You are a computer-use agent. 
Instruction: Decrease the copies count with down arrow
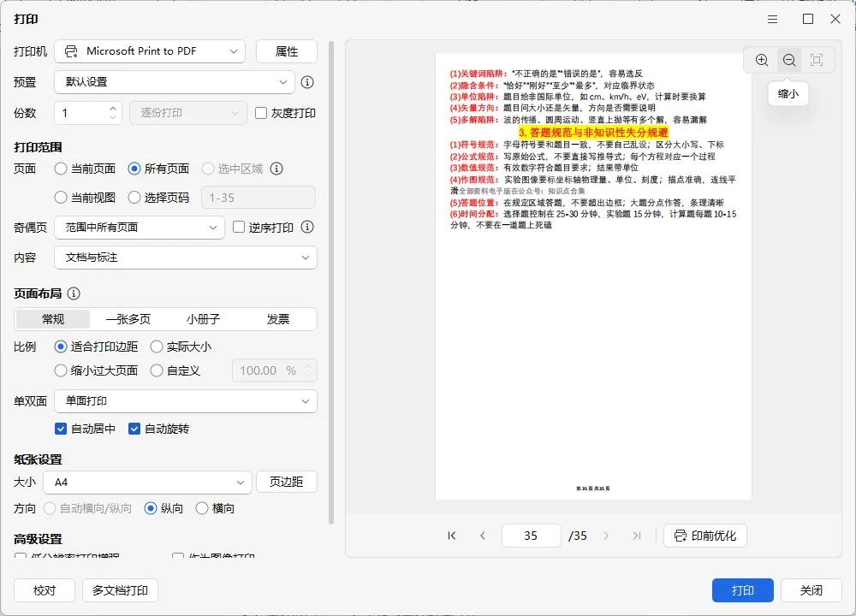[x=113, y=117]
